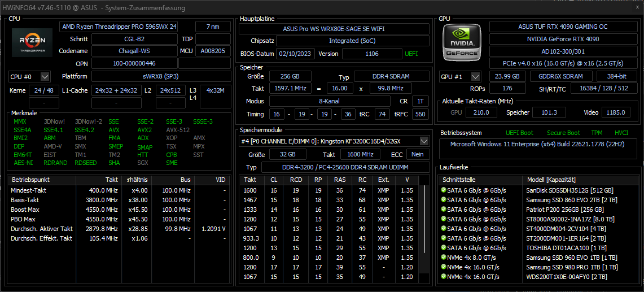644x292 pixels.
Task: Click status icon beside Samsung SSD 980 PRO
Action: tap(443, 267)
